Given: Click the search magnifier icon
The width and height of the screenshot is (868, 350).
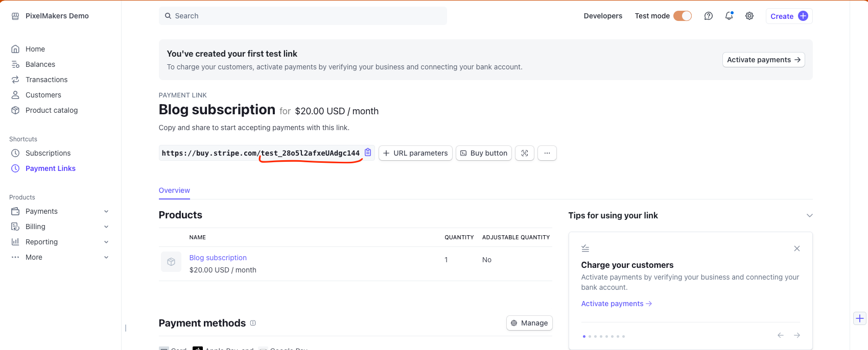Looking at the screenshot, I should 168,16.
